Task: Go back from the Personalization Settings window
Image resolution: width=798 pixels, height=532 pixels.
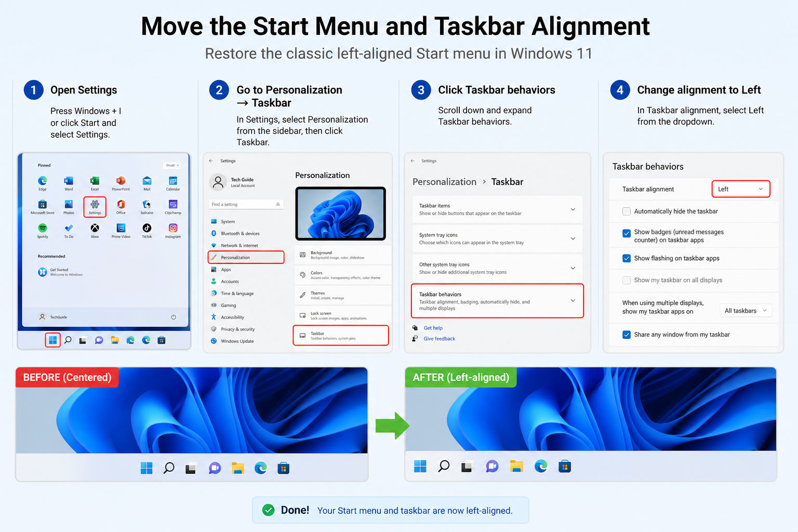Action: (x=211, y=161)
